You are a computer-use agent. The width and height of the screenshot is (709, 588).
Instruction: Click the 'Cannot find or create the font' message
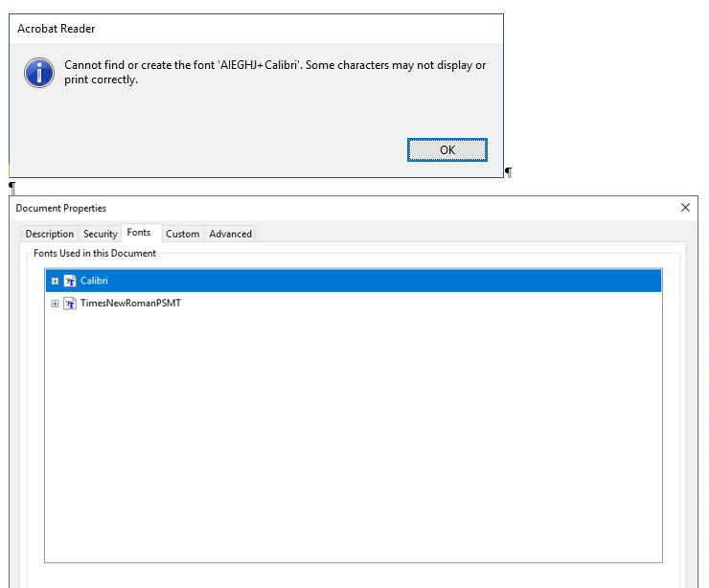click(x=275, y=72)
